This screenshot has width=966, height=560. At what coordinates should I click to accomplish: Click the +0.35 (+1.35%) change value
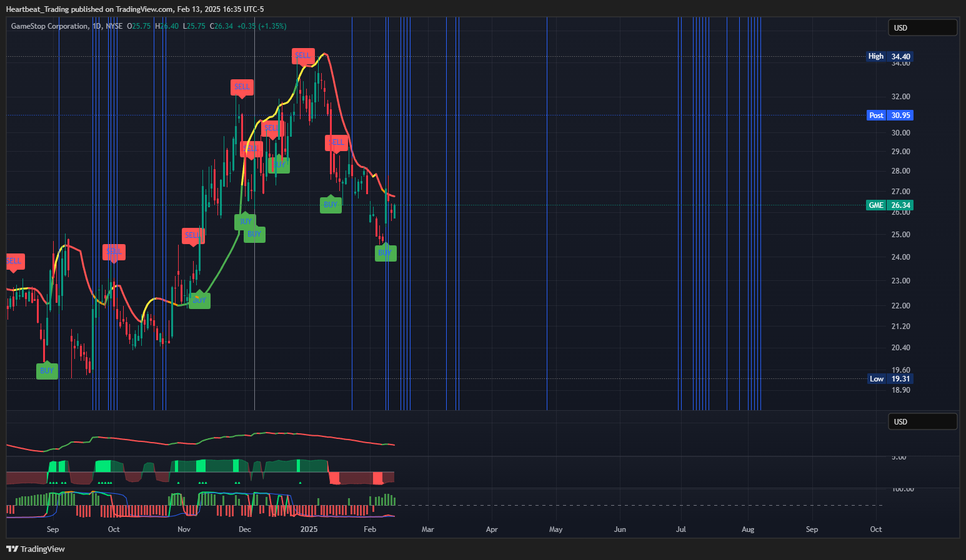(x=262, y=26)
